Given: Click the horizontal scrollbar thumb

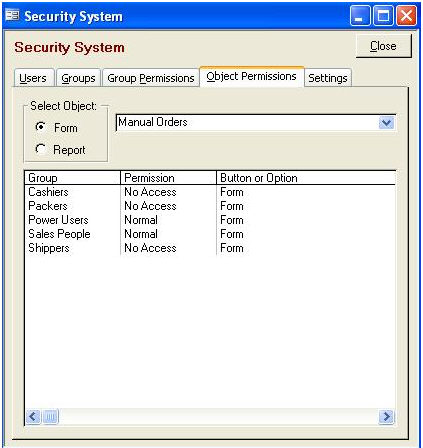Looking at the screenshot, I should coord(50,416).
